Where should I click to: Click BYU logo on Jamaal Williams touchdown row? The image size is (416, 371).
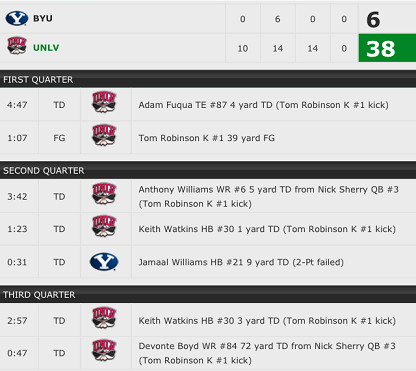pos(104,261)
